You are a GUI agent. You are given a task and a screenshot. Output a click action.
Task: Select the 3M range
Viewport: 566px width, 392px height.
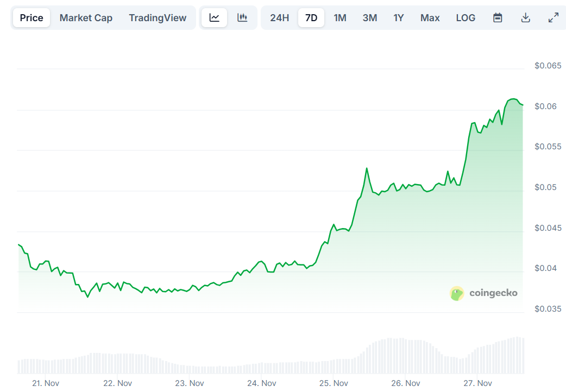pyautogui.click(x=369, y=17)
